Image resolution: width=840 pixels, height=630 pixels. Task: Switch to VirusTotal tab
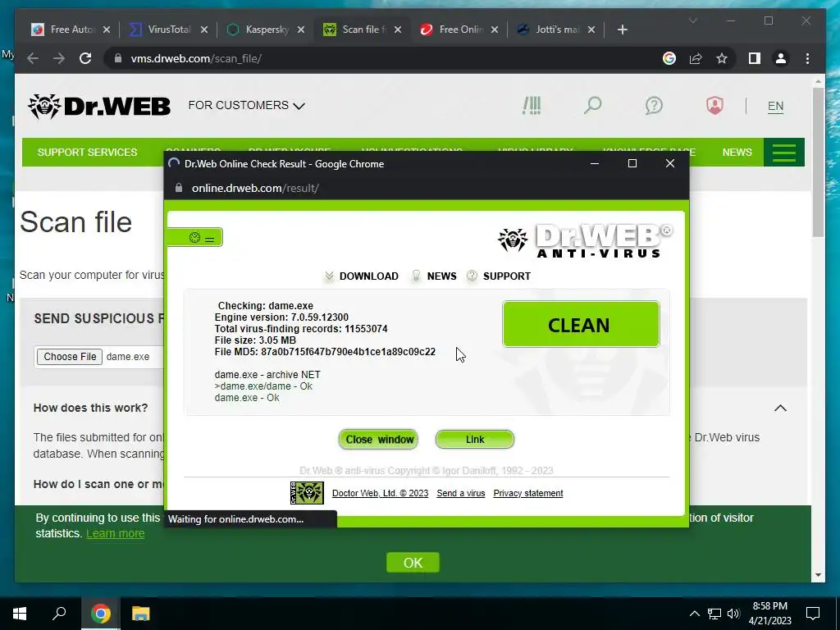169,30
